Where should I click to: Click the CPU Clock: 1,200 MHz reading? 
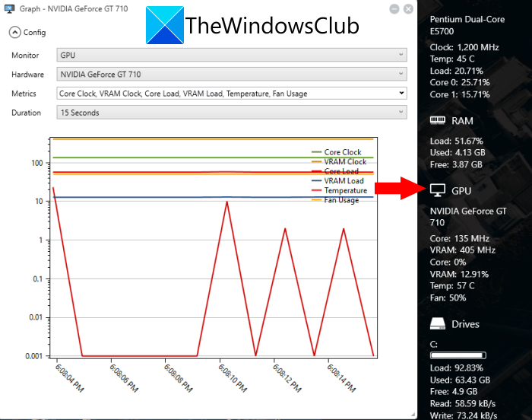[x=464, y=47]
